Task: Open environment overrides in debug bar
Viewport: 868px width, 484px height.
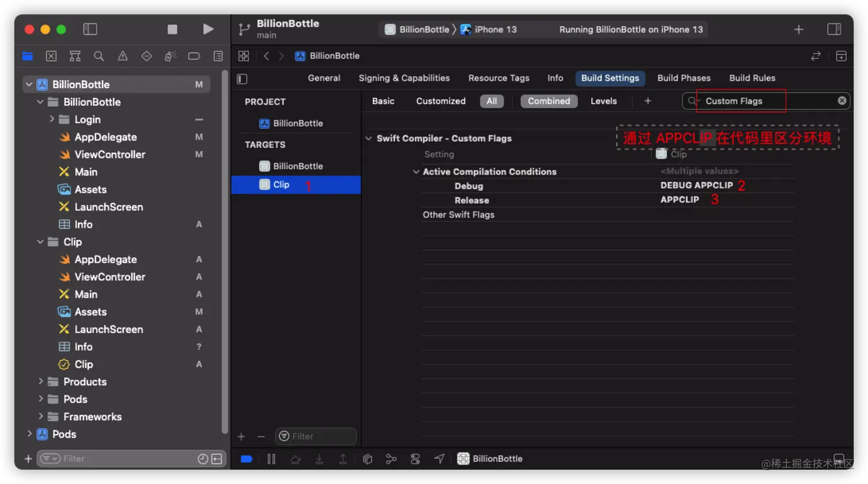Action: point(415,459)
